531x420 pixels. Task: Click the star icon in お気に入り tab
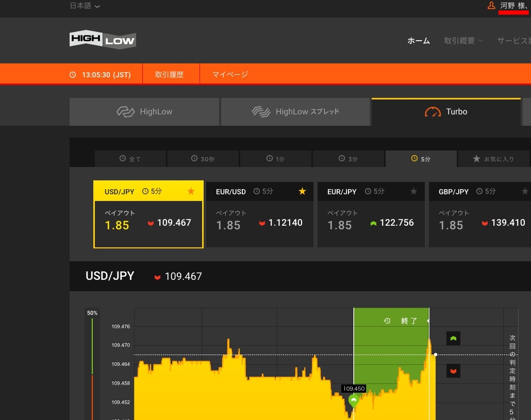pyautogui.click(x=476, y=159)
